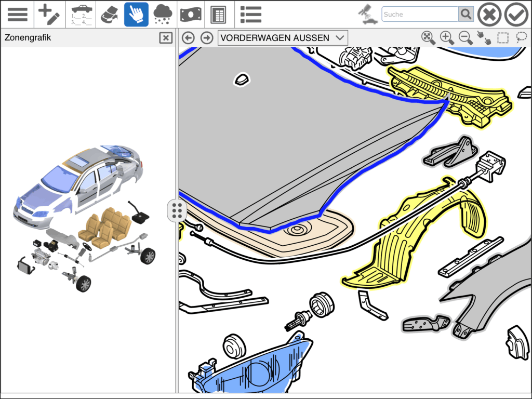Image resolution: width=532 pixels, height=399 pixels.
Task: Click the panel splitter grip handle
Action: pyautogui.click(x=177, y=210)
